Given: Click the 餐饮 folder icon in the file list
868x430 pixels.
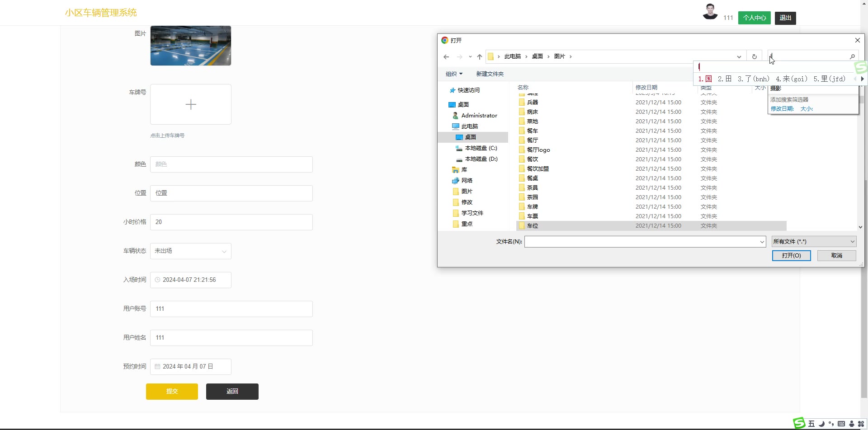Looking at the screenshot, I should click(x=522, y=159).
